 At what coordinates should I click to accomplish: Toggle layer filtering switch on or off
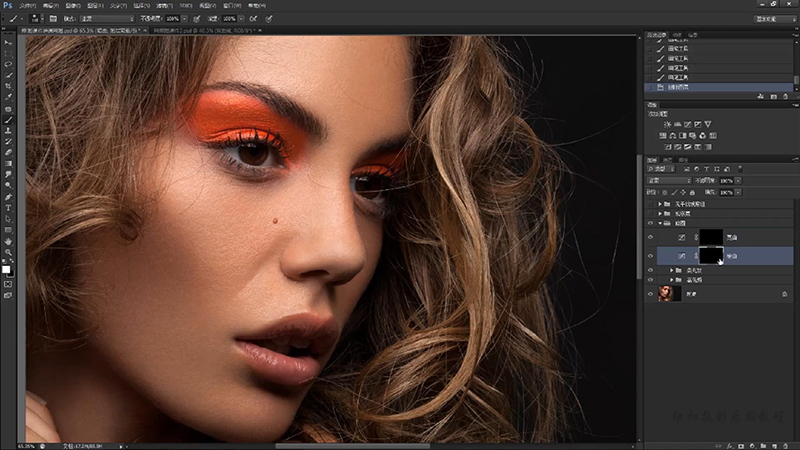pyautogui.click(x=740, y=169)
